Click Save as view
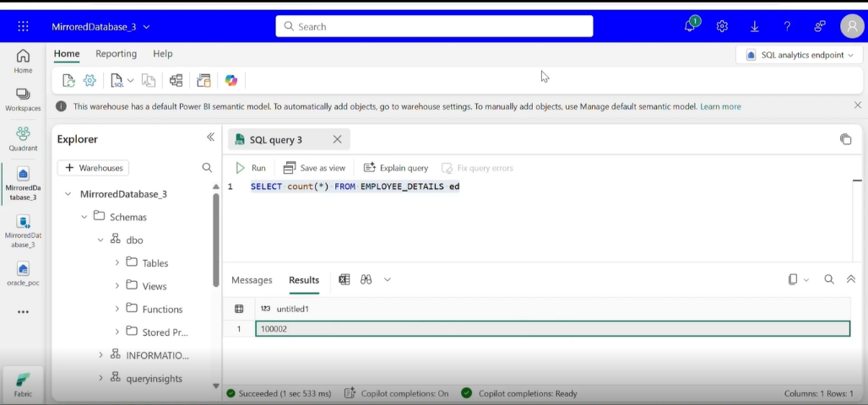The width and height of the screenshot is (868, 405). point(314,168)
